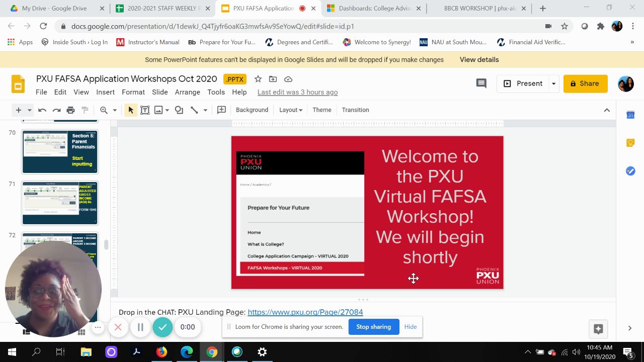Click the Share button
Screen dimensions: 644x362
(x=586, y=83)
